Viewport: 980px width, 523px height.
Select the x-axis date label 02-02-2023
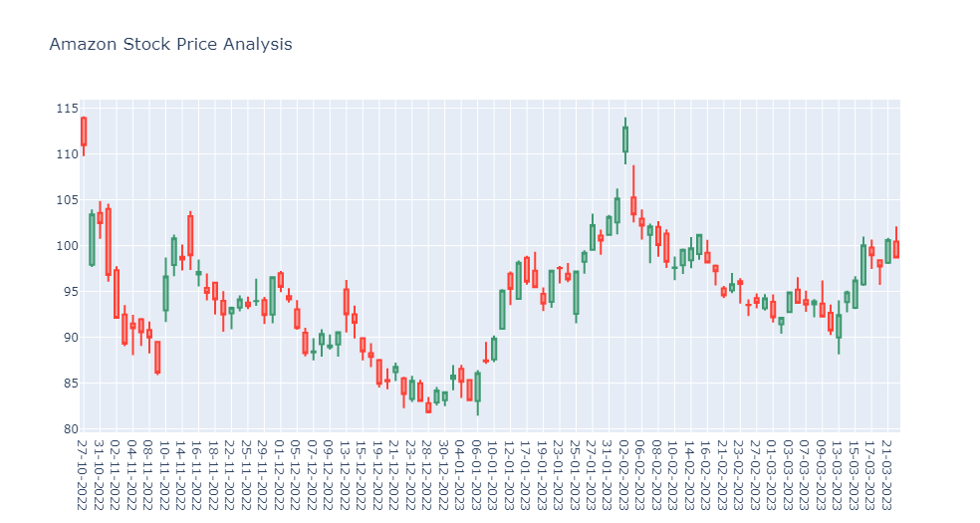tap(625, 475)
